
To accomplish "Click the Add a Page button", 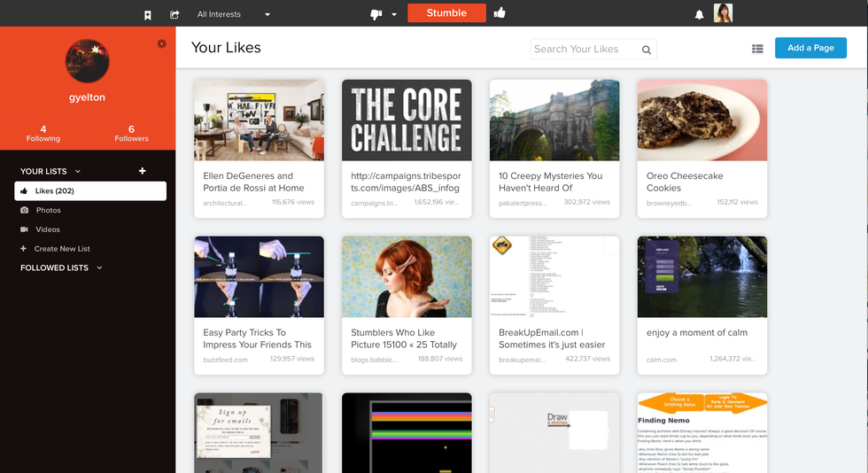I will coord(810,48).
